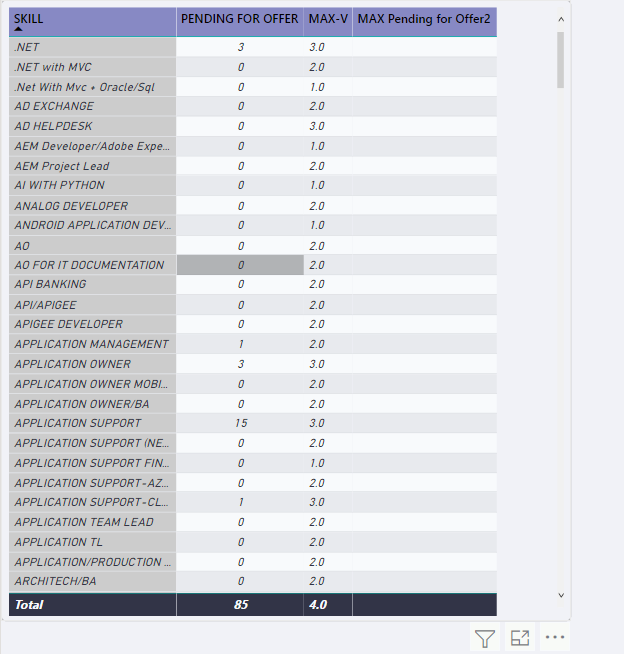Select the APPLICATION MANAGEMENT row
This screenshot has height=654, width=624.
(253, 345)
